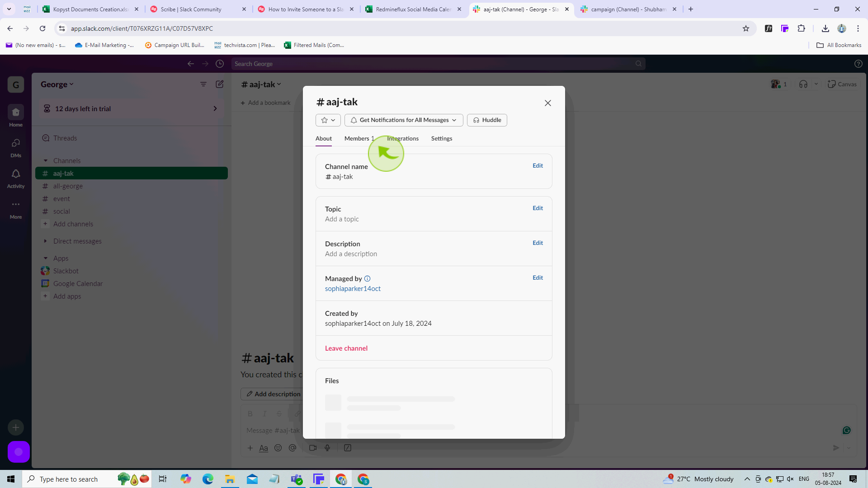Open the George workspace menu

tap(57, 84)
